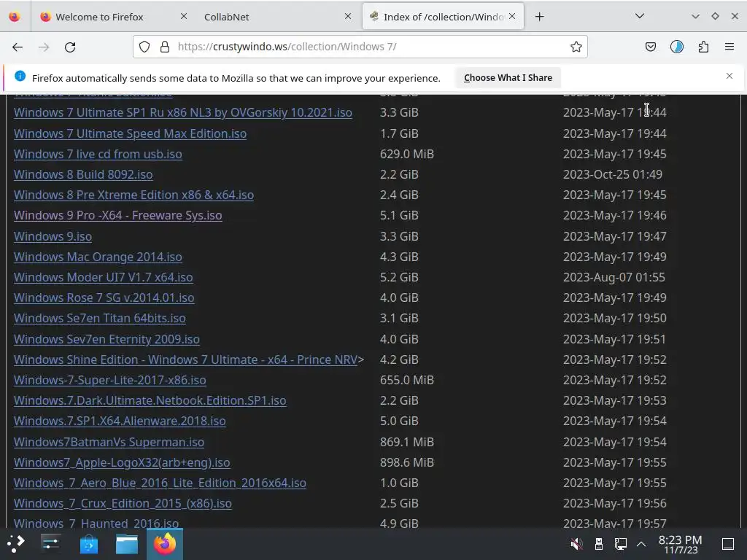
Task: Open Firefox hamburger application menu
Action: 729,47
